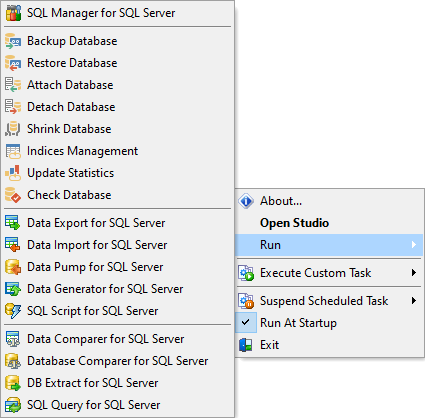Select the Shrink Database entry
The height and width of the screenshot is (418, 425).
pos(117,129)
